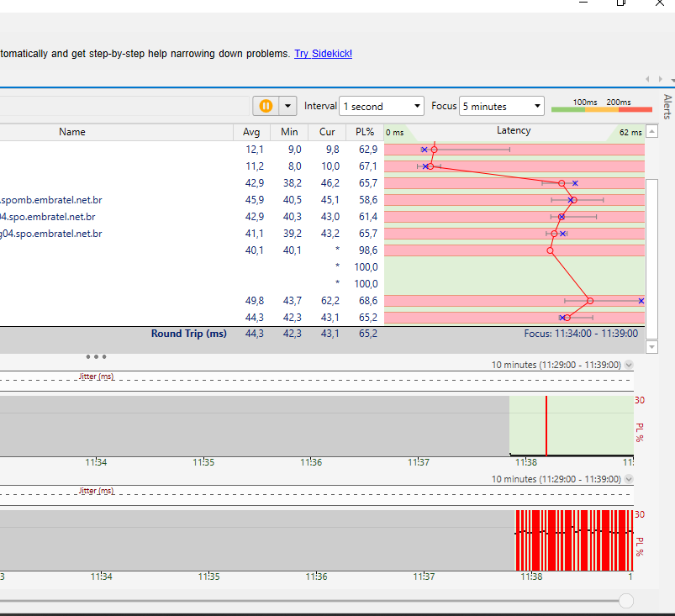Image resolution: width=675 pixels, height=616 pixels.
Task: Click the 9,0 minimum value
Action: point(295,150)
